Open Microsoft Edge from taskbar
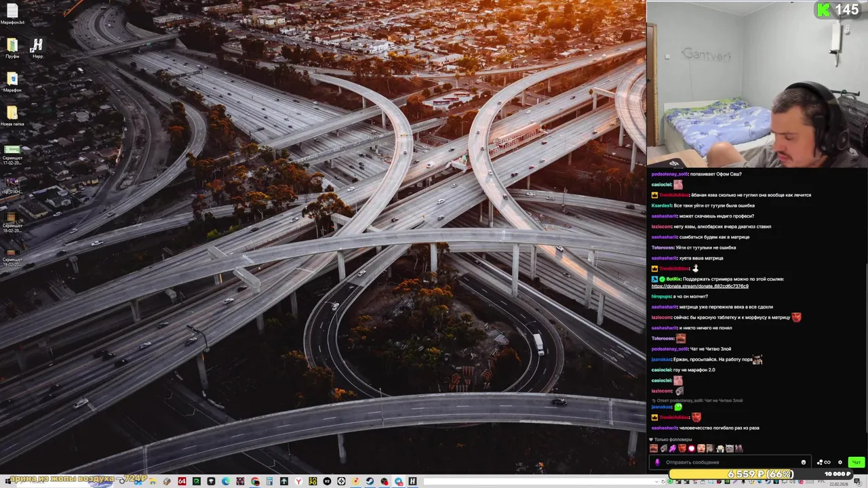868x488 pixels. point(226,481)
